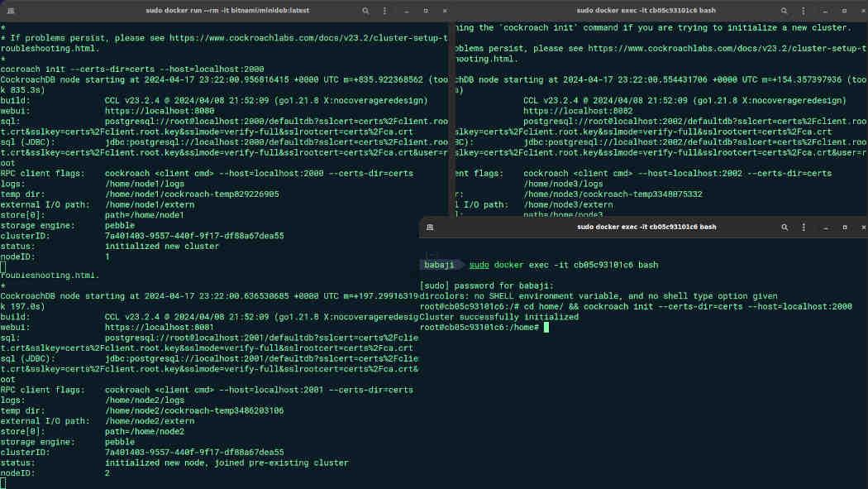Minimize the front docker exec terminal window
The image size is (868, 489).
825,228
